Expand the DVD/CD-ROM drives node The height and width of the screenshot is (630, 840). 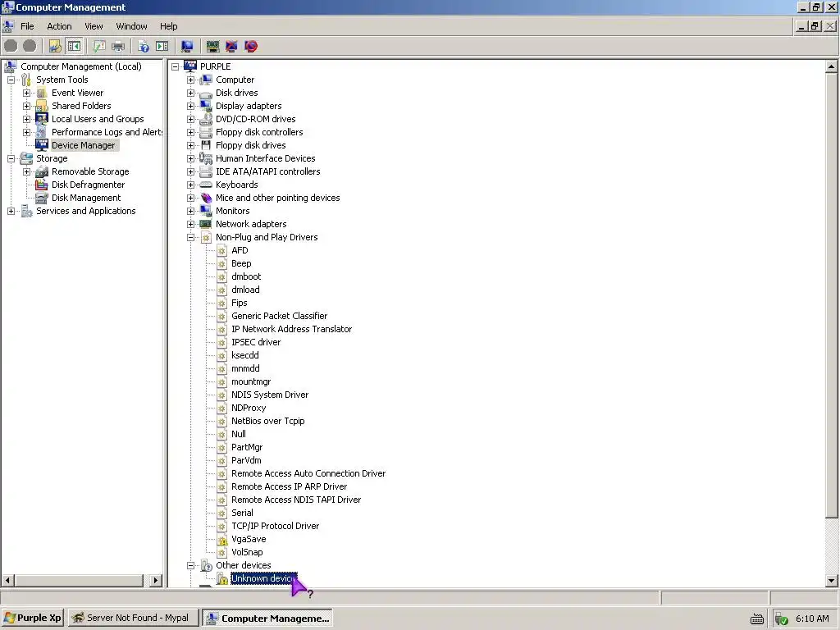click(x=190, y=119)
